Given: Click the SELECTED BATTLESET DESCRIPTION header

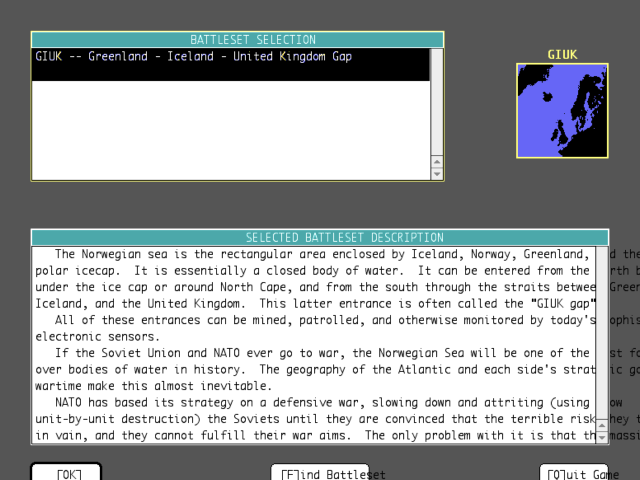Looking at the screenshot, I should click(x=320, y=238).
